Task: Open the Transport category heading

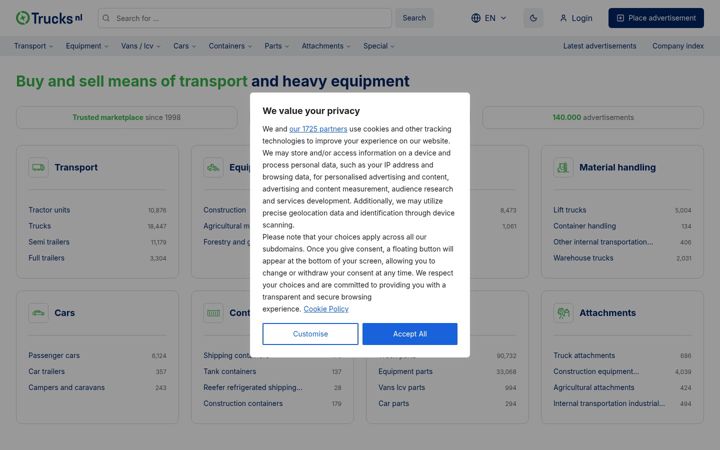Action: click(x=76, y=168)
